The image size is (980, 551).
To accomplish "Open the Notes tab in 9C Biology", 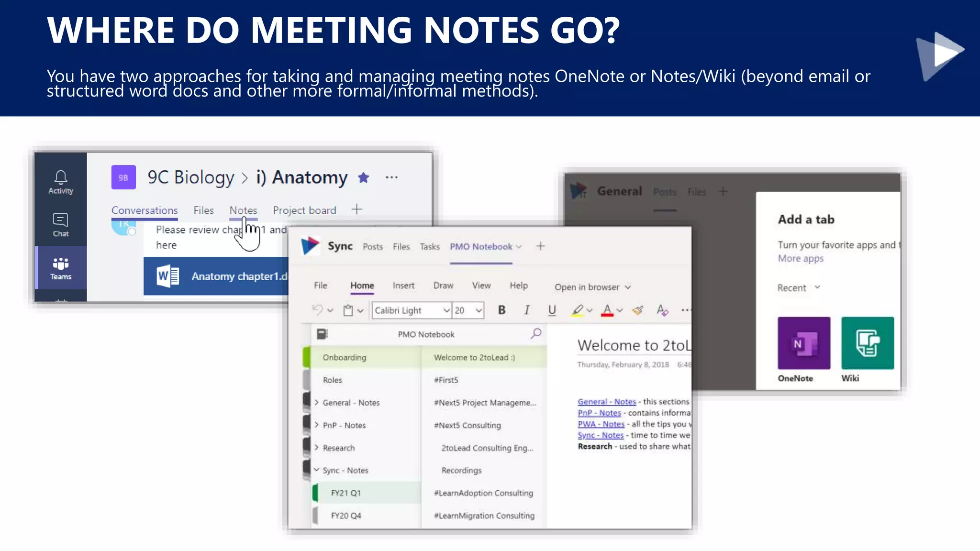I will [243, 210].
